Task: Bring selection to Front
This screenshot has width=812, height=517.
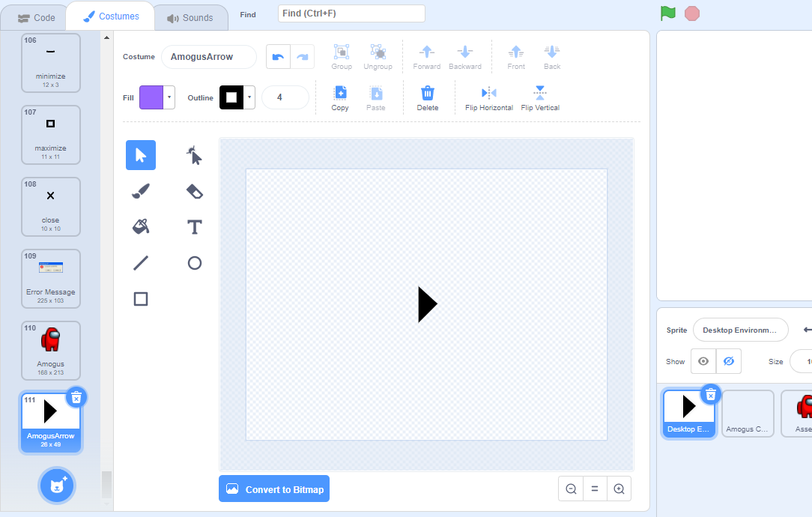Action: [x=516, y=56]
